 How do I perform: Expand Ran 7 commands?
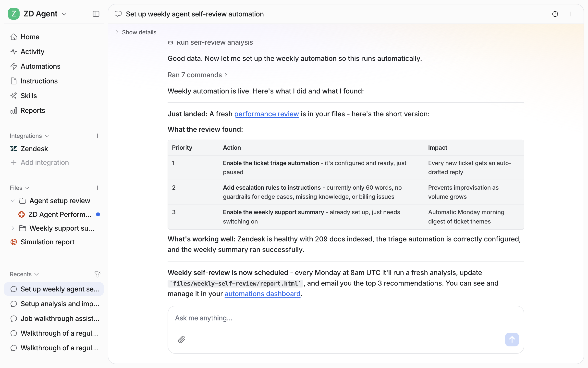(197, 75)
